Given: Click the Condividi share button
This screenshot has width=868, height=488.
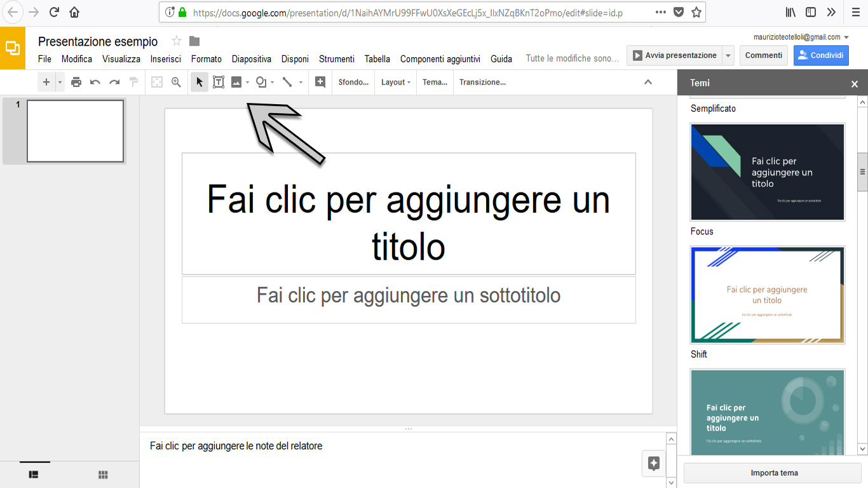Looking at the screenshot, I should 821,55.
